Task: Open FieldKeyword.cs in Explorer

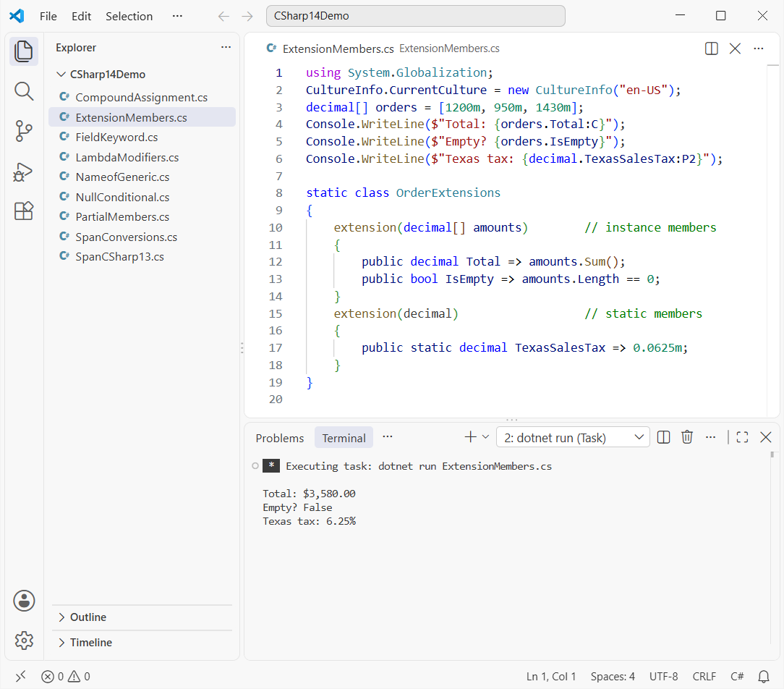Action: (142, 137)
